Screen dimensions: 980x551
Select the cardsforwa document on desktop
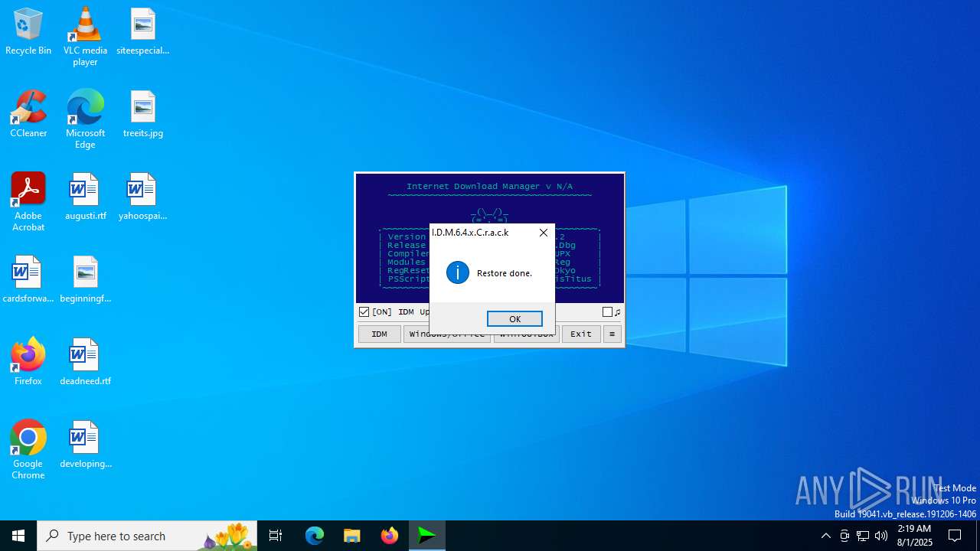pyautogui.click(x=28, y=279)
